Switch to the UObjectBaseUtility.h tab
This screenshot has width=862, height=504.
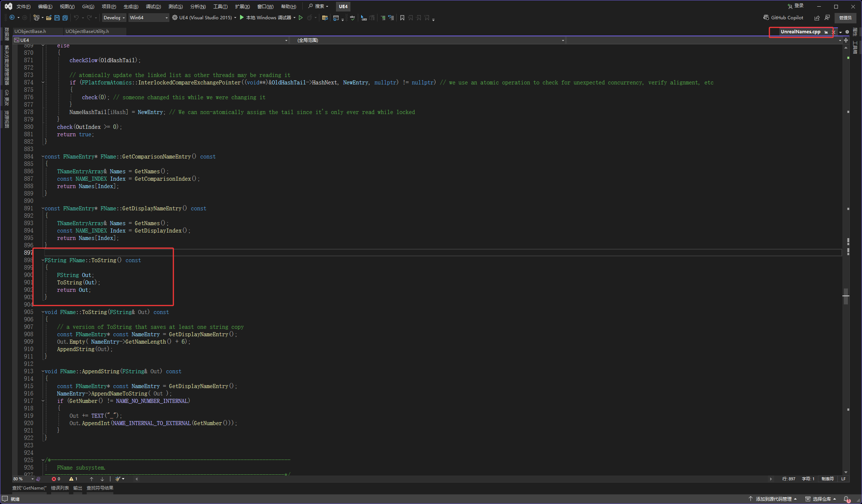click(x=87, y=31)
